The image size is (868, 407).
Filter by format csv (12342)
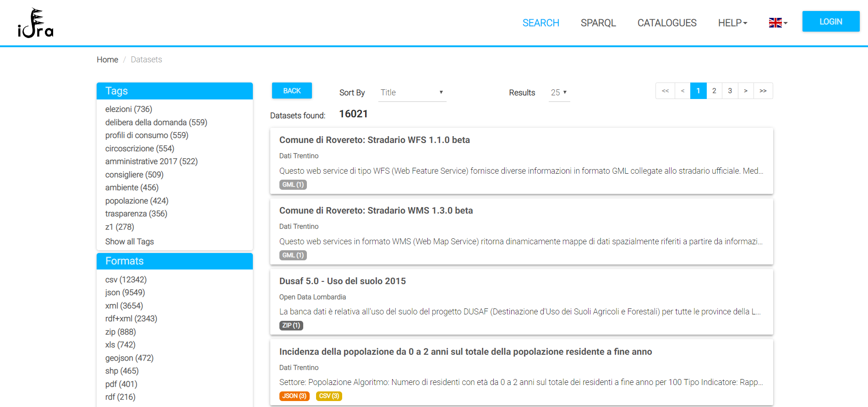point(126,280)
